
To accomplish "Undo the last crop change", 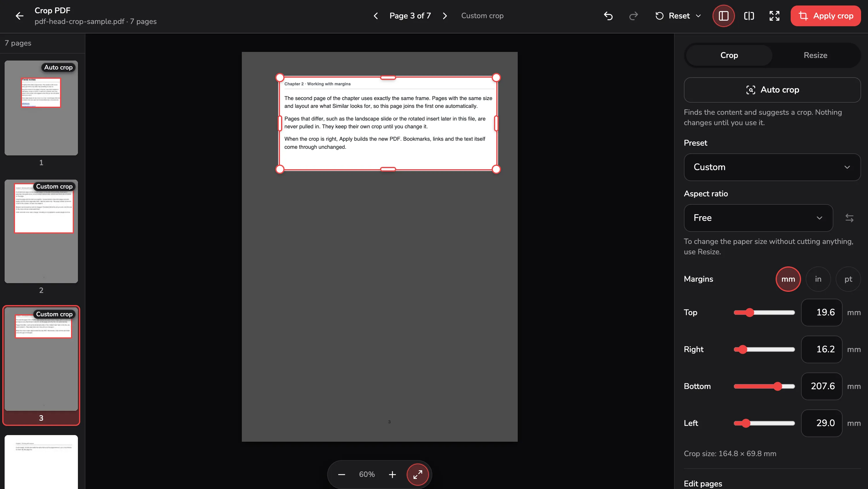I will coord(608,16).
